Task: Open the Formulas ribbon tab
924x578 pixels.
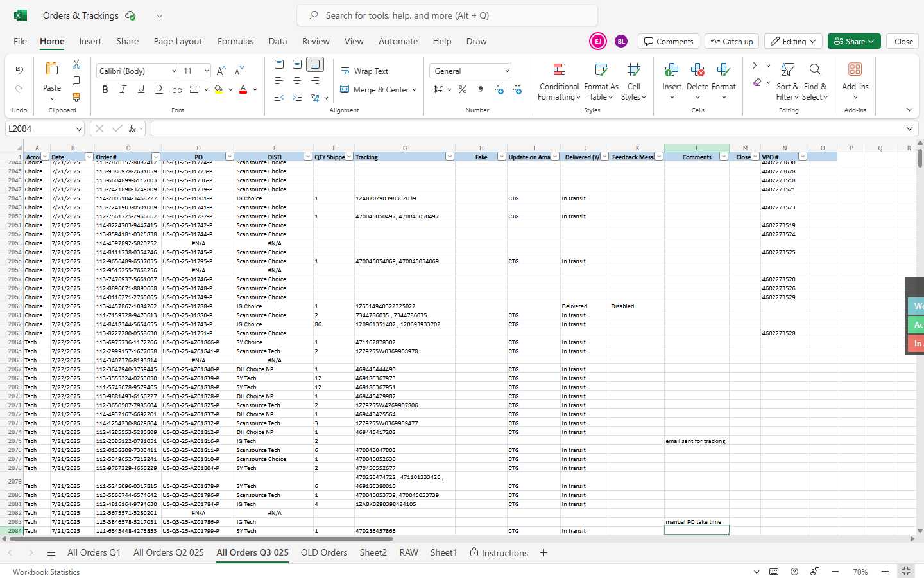Action: coord(235,41)
